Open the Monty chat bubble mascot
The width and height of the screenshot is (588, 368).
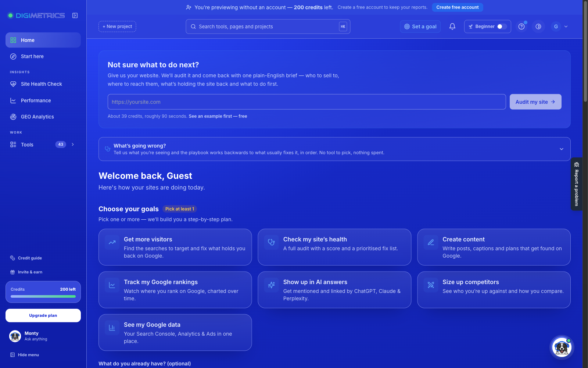pos(562,347)
